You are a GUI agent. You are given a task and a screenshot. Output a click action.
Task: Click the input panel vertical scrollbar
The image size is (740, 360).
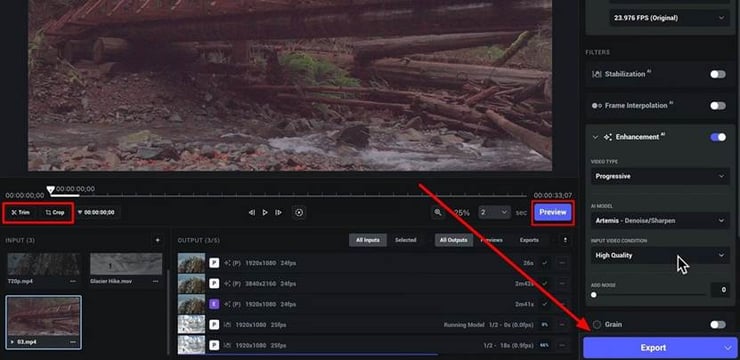(x=168, y=311)
